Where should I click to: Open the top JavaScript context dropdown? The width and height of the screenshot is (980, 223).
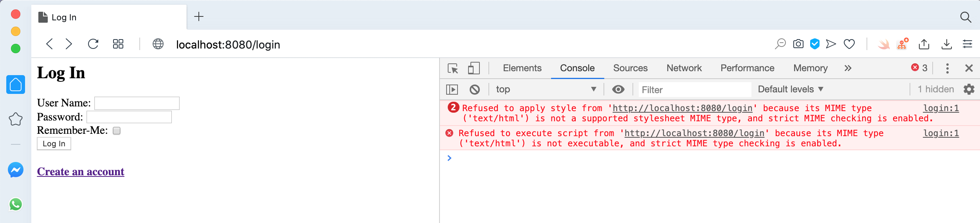point(546,89)
